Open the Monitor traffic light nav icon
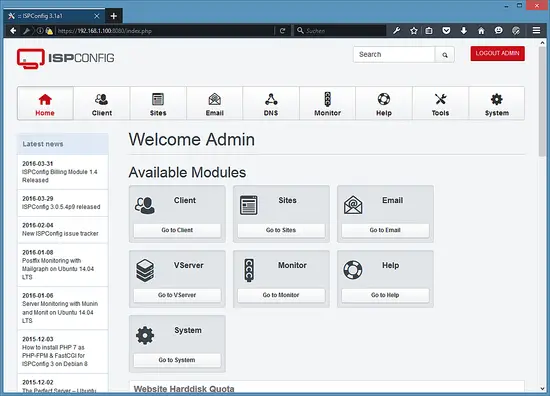 click(x=328, y=99)
